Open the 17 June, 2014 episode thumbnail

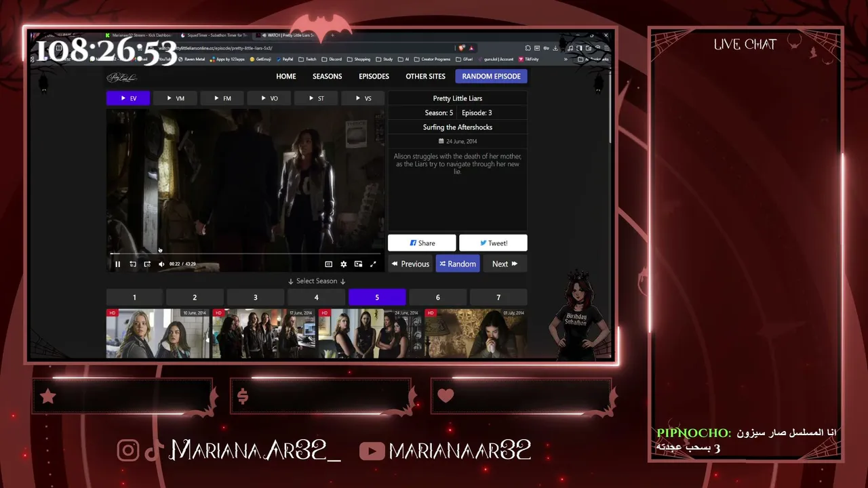point(264,333)
